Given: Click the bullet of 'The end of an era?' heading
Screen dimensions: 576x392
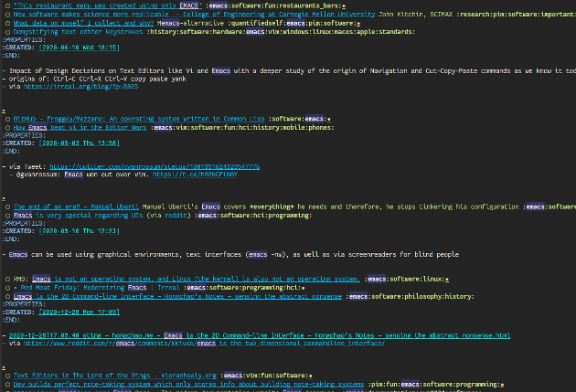Looking at the screenshot, I should [7, 207].
